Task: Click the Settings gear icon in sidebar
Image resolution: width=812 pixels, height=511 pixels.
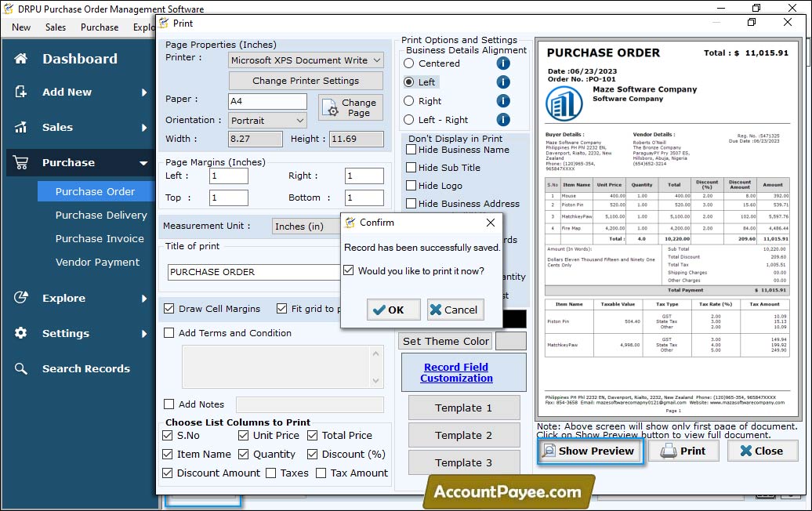Action: [x=20, y=333]
